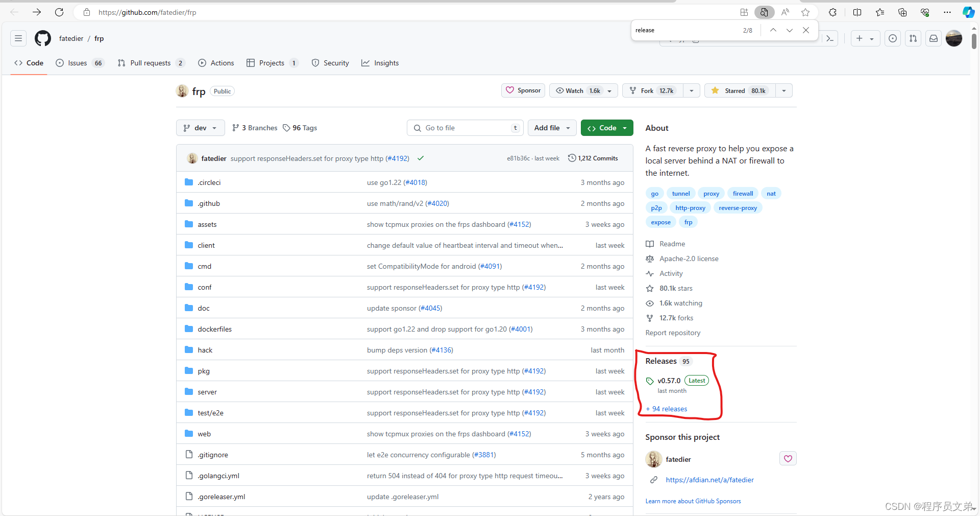Click the Sponsor button
The height and width of the screenshot is (516, 980).
[x=523, y=90]
